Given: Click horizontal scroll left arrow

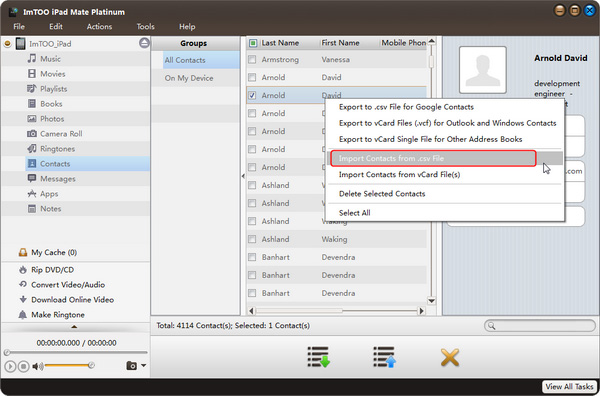Looking at the screenshot, I should point(251,311).
